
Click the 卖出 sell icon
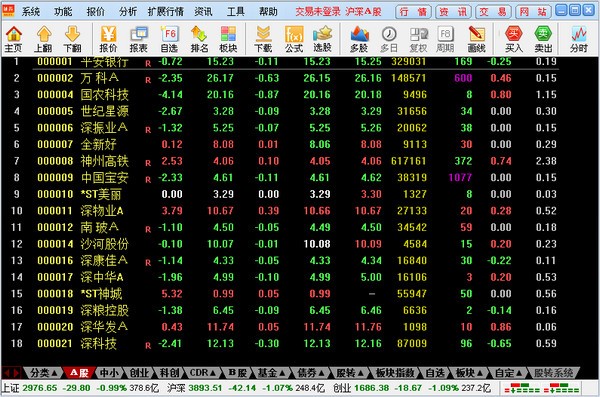click(543, 39)
